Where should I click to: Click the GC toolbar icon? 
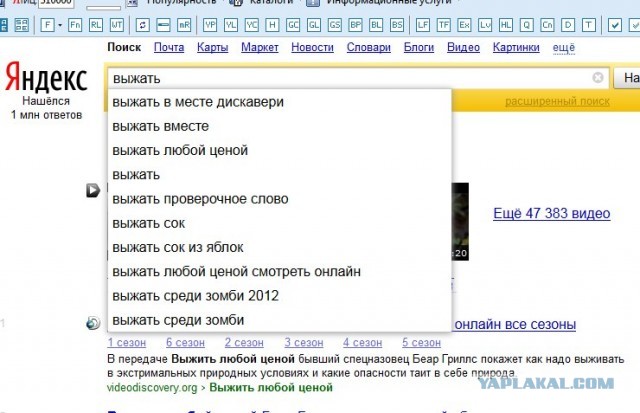coord(293,25)
